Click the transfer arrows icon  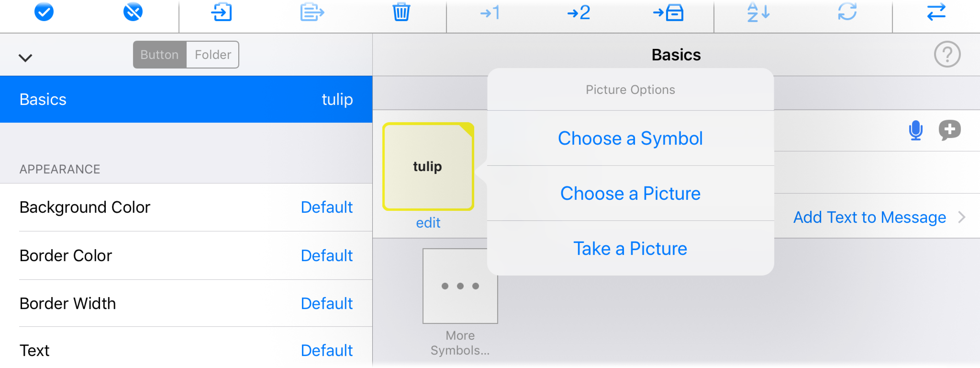(936, 13)
